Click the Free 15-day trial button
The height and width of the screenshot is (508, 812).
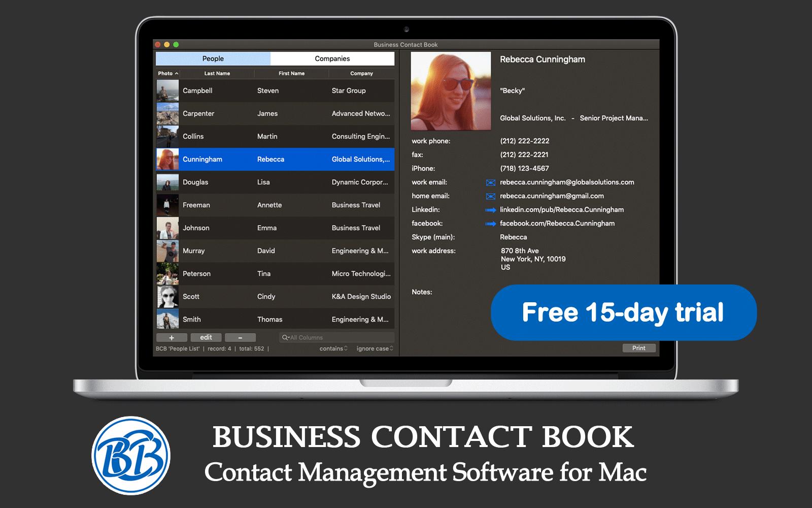coord(624,312)
